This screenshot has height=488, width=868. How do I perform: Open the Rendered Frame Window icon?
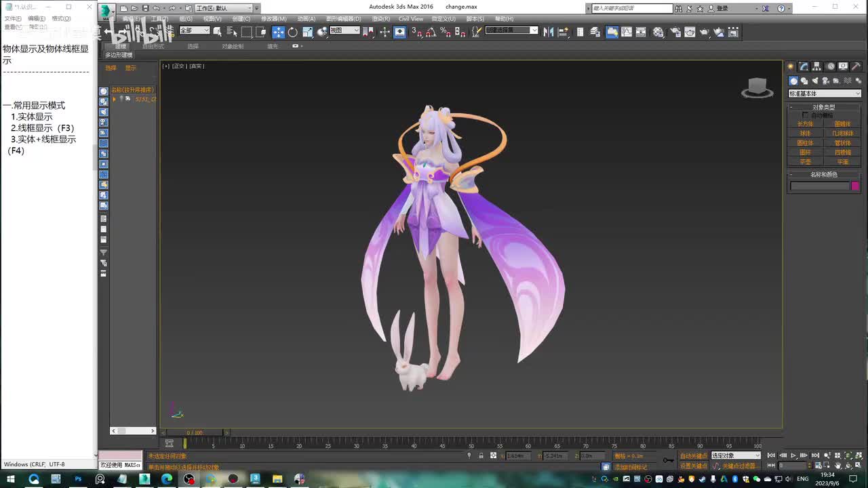coord(690,32)
